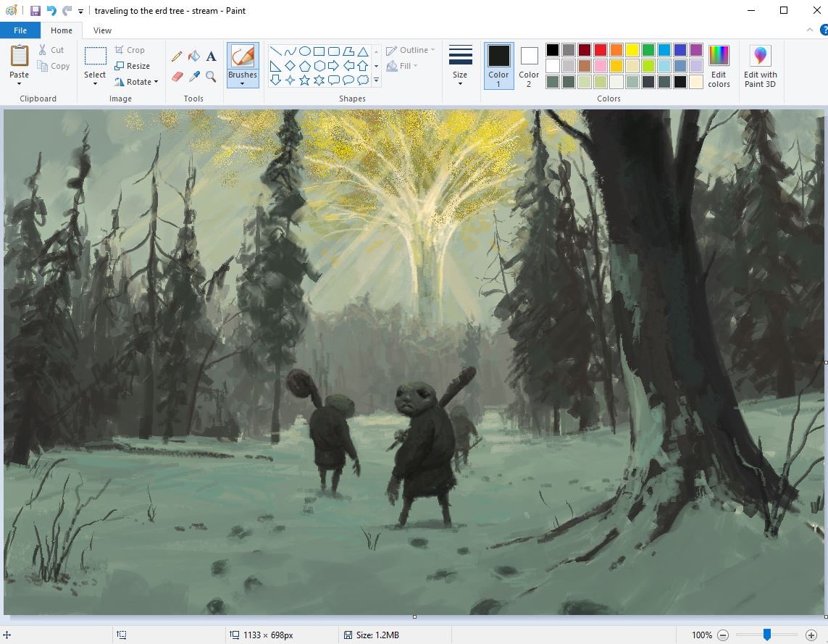
Task: Choose the Five-point star shape
Action: click(x=305, y=80)
